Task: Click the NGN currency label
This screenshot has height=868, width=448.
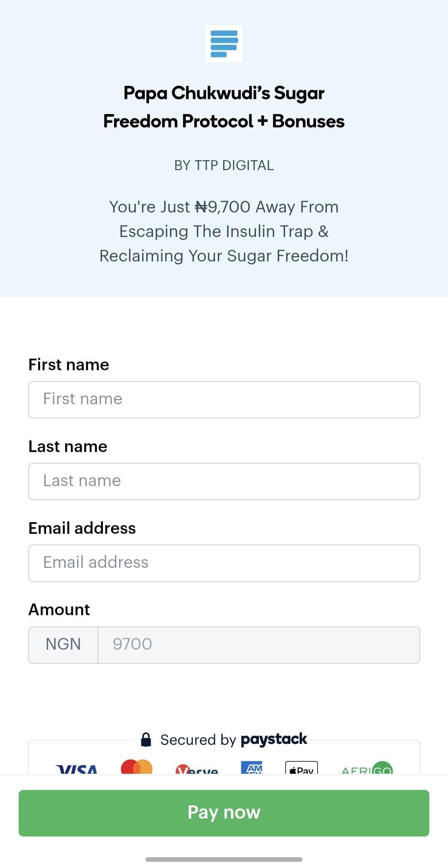Action: click(x=63, y=644)
